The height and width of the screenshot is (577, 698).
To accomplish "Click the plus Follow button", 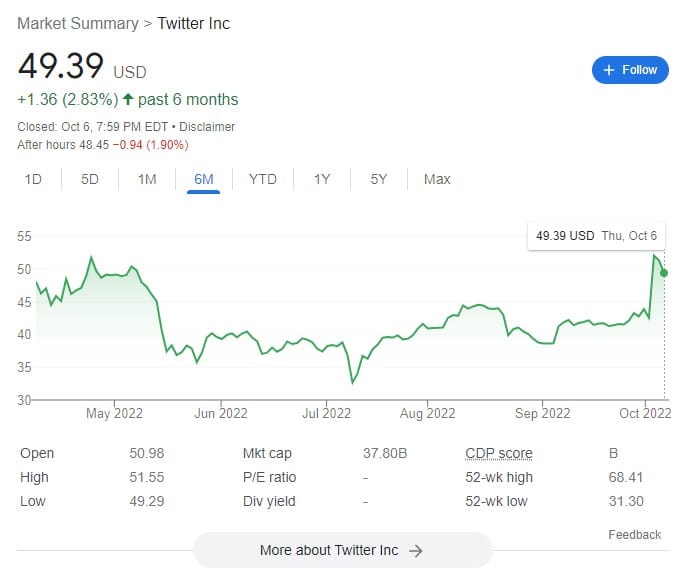I will click(629, 70).
